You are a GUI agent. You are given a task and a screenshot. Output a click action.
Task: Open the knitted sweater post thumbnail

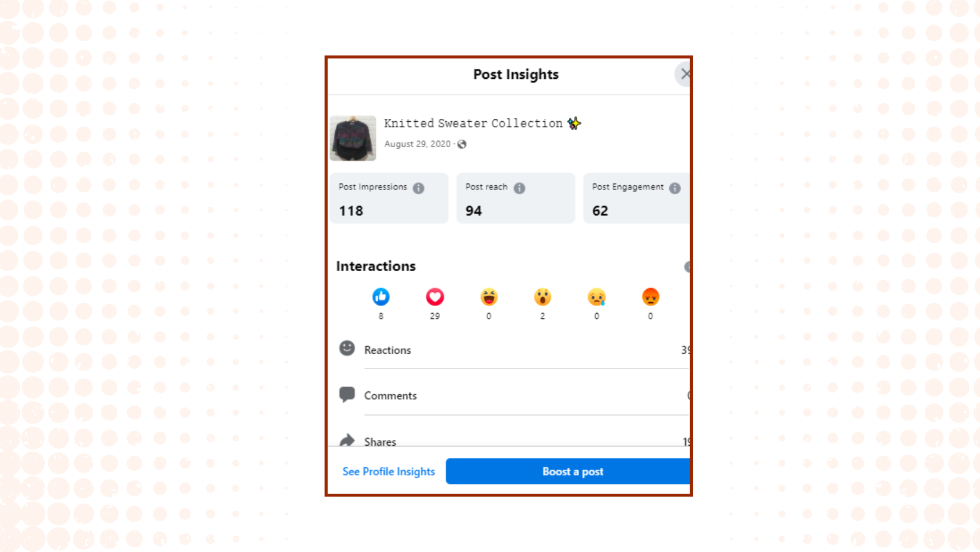353,138
